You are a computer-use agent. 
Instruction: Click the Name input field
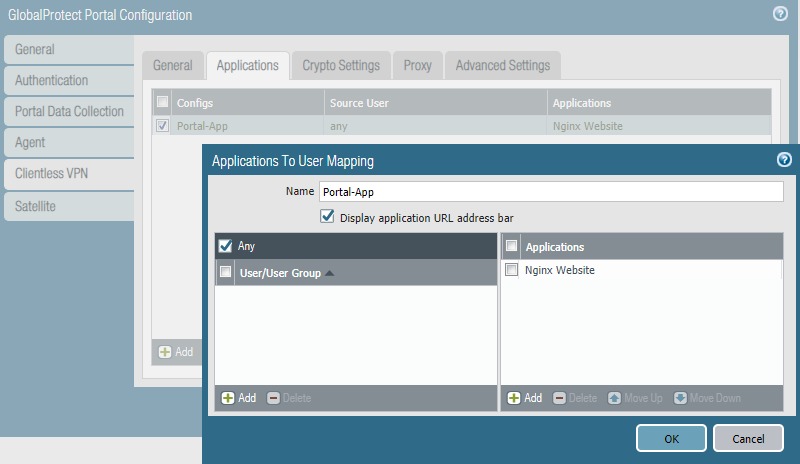pyautogui.click(x=550, y=192)
